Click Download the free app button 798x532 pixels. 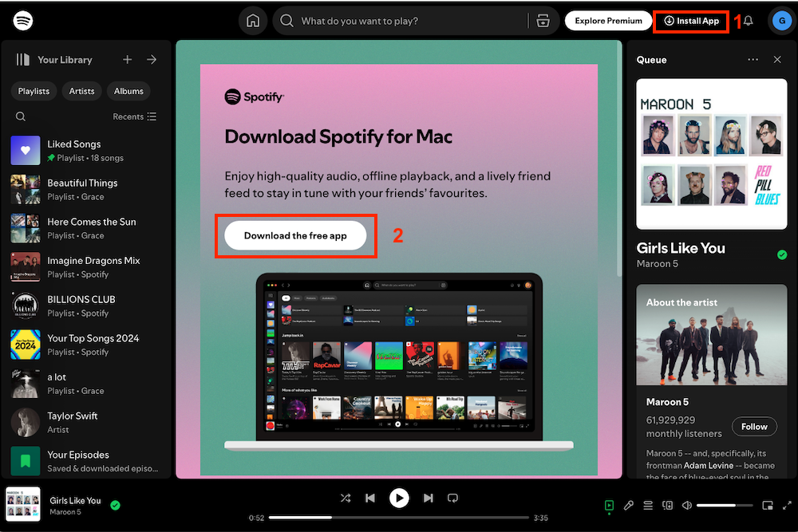[295, 235]
